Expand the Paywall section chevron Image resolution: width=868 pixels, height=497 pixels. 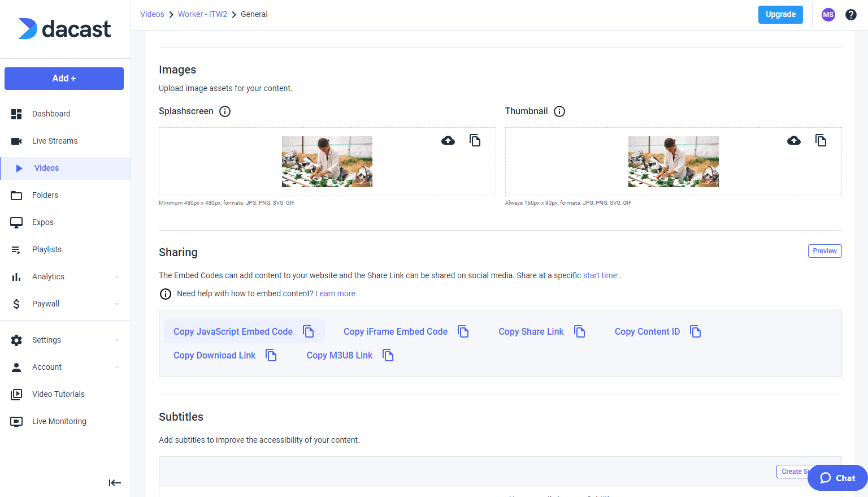[x=117, y=304]
